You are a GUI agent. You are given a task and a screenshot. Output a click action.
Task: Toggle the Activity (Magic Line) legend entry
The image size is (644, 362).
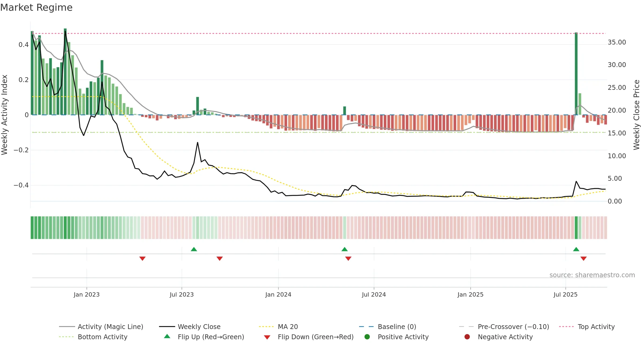click(101, 327)
